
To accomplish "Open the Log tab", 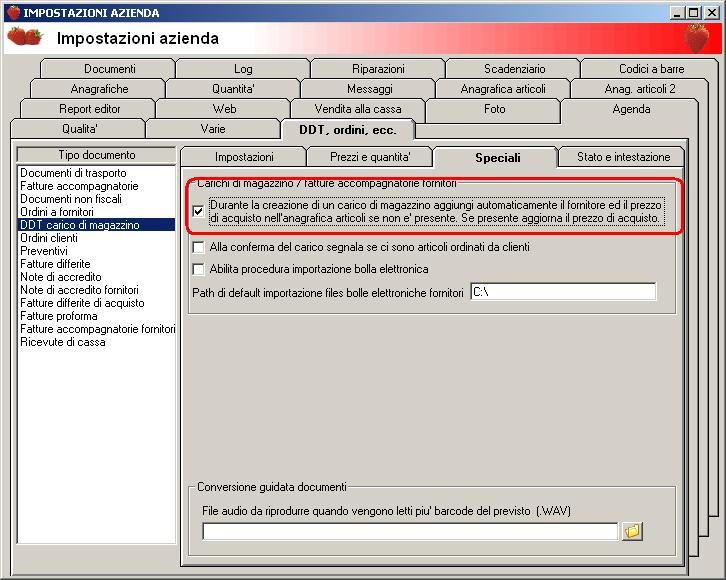I will coord(243,69).
